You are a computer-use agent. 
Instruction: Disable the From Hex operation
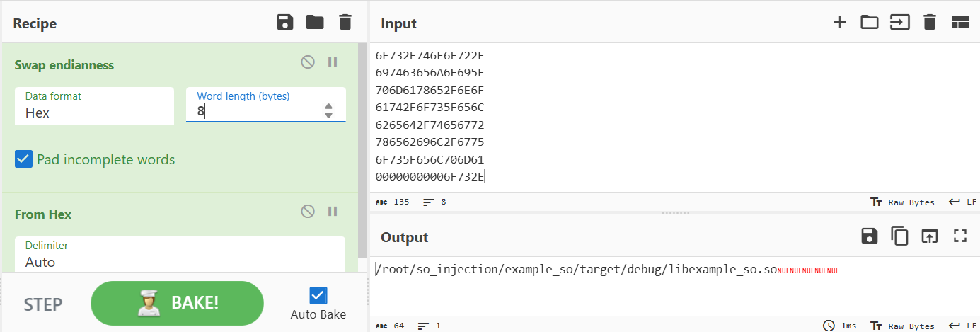coord(308,212)
